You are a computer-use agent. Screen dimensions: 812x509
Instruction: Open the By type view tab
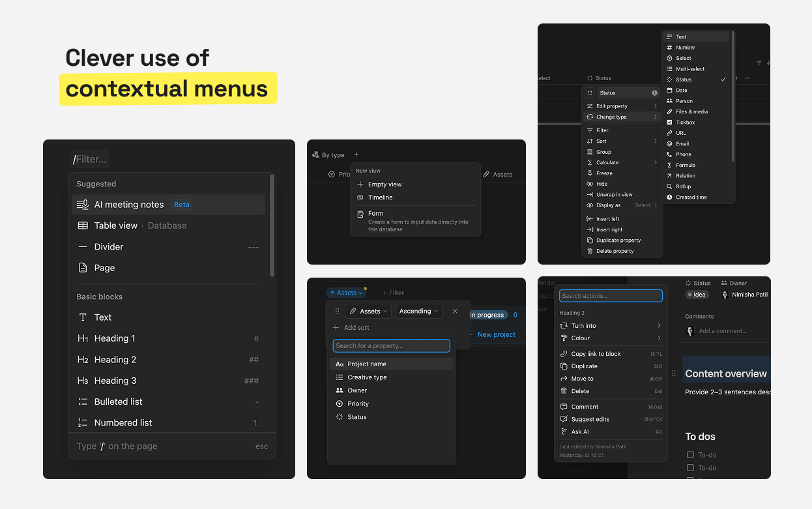point(328,155)
